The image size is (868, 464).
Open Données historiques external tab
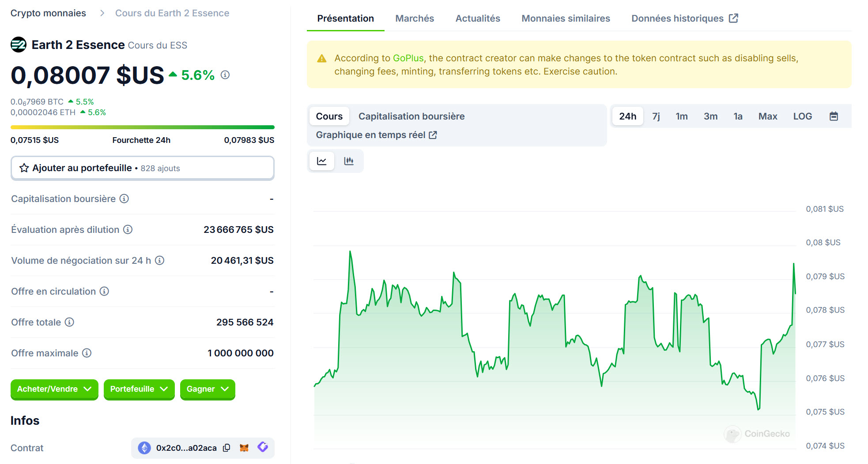pyautogui.click(x=684, y=19)
